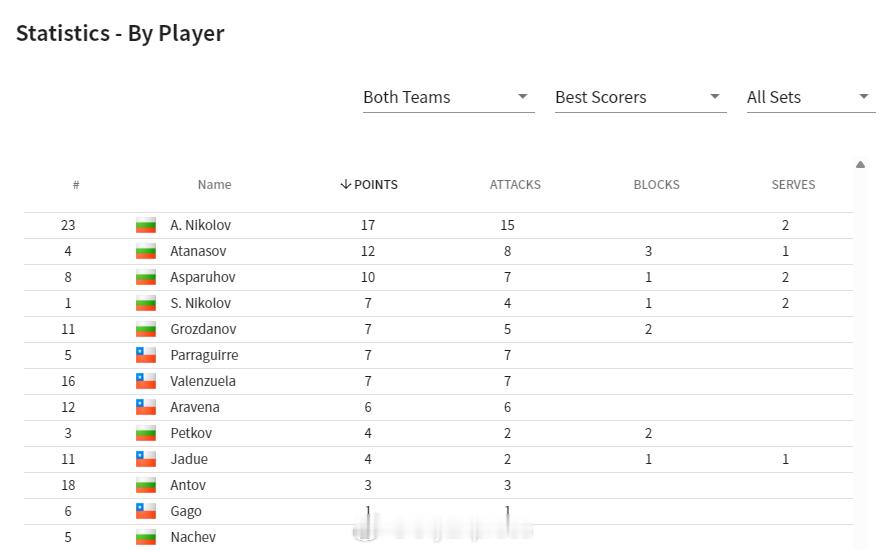Click Bulgarian flag beside Atanasov
The height and width of the screenshot is (550, 887).
[146, 251]
